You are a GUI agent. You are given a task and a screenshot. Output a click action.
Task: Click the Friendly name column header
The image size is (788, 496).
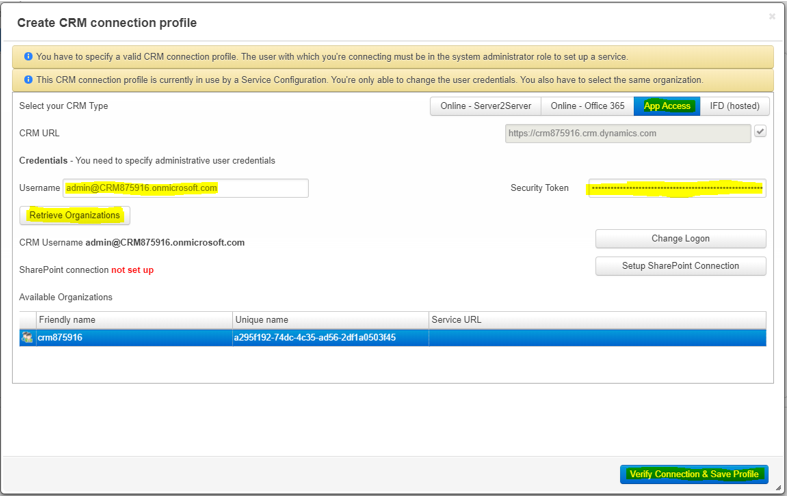(135, 320)
